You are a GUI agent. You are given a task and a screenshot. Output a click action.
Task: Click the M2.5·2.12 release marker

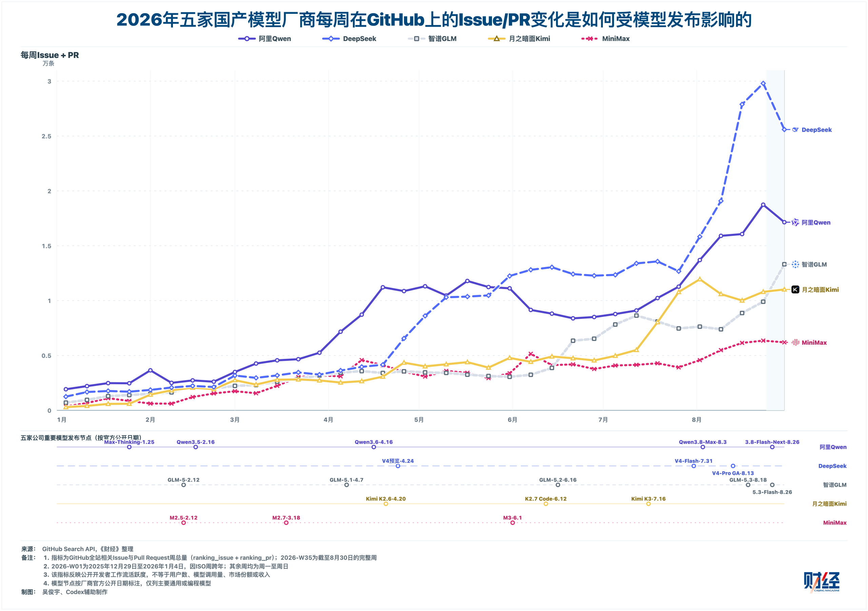tap(183, 523)
